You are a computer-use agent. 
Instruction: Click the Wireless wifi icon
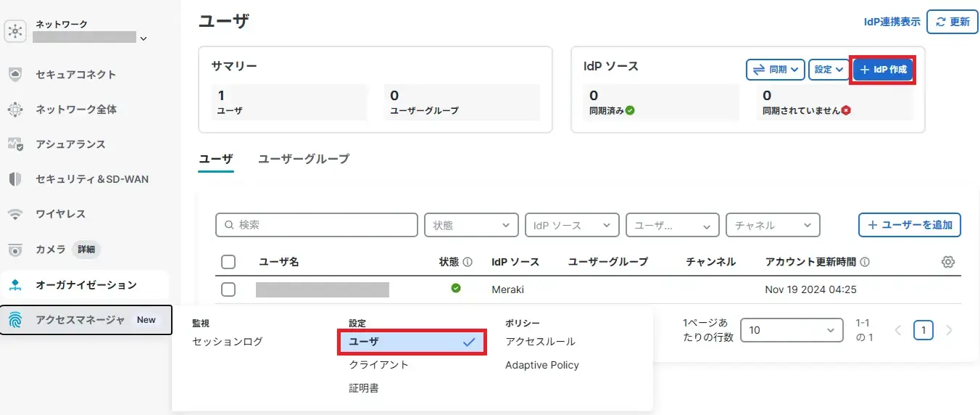pyautogui.click(x=15, y=214)
